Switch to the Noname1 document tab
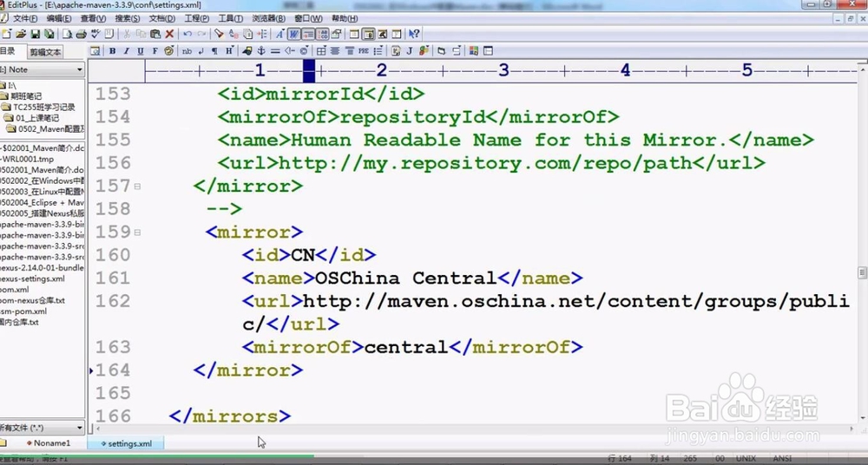The image size is (868, 465). (48, 442)
